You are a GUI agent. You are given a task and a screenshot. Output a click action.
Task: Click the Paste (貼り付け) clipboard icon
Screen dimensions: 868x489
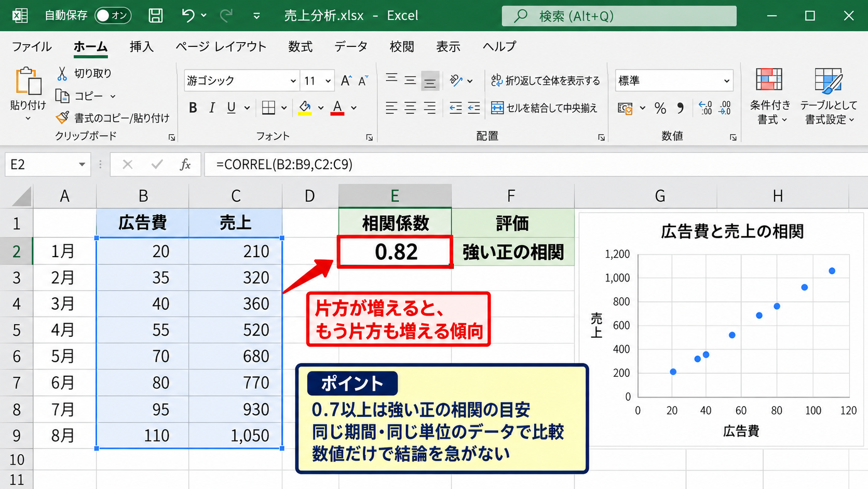29,82
